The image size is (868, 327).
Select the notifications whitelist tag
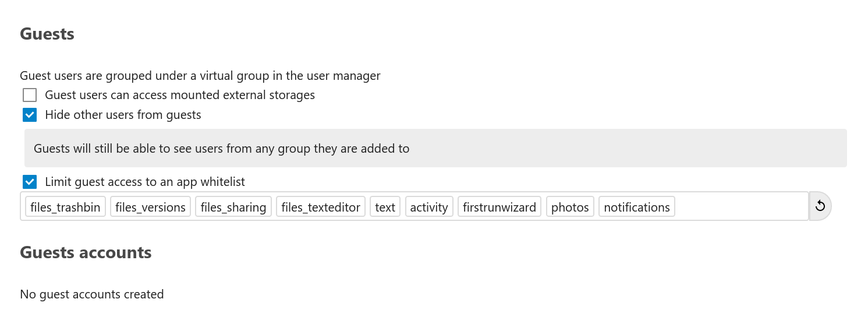(637, 207)
